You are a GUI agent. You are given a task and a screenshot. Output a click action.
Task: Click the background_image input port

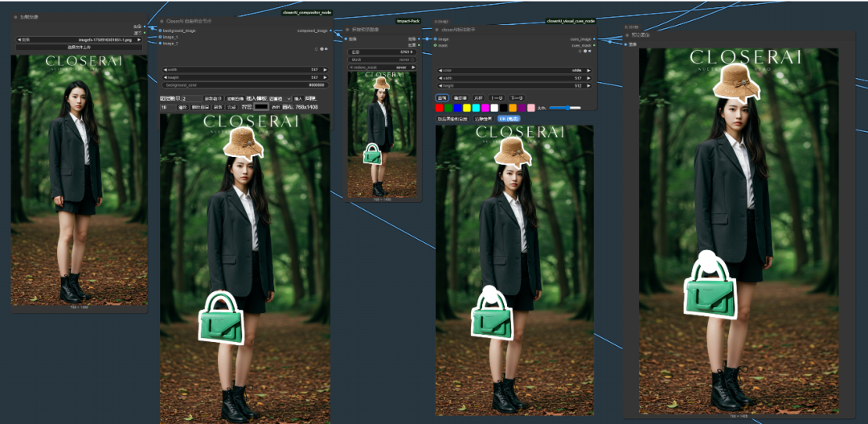160,31
